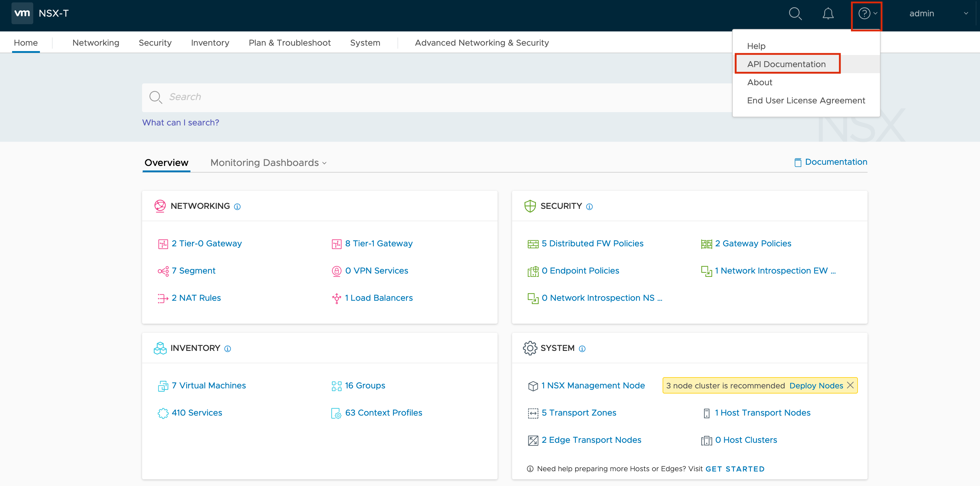Open the What can I search link
The image size is (980, 486).
coord(180,122)
